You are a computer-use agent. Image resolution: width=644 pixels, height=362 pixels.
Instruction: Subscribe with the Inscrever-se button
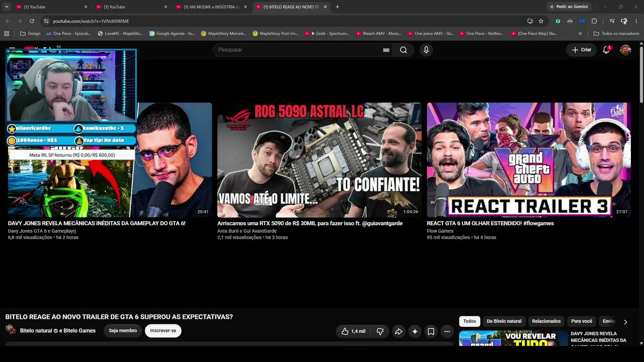coord(163,331)
